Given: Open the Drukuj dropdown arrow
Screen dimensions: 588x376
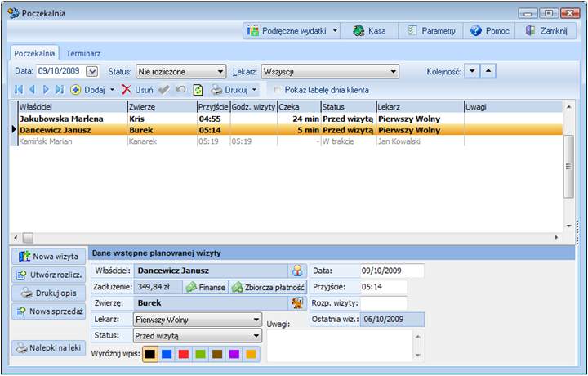Looking at the screenshot, I should (x=254, y=90).
